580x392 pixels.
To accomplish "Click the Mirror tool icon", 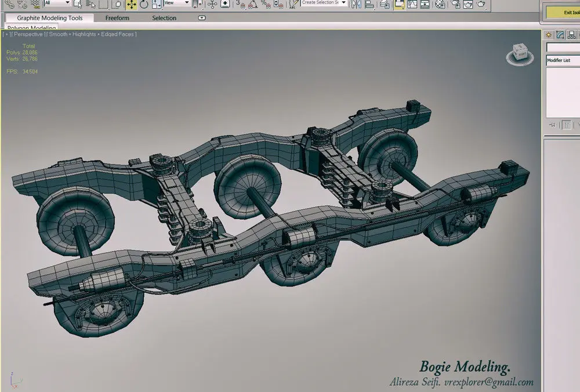I will [x=356, y=4].
